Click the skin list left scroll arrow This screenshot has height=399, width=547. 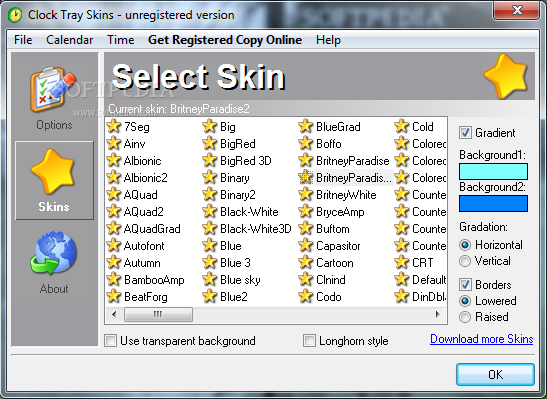click(x=114, y=314)
